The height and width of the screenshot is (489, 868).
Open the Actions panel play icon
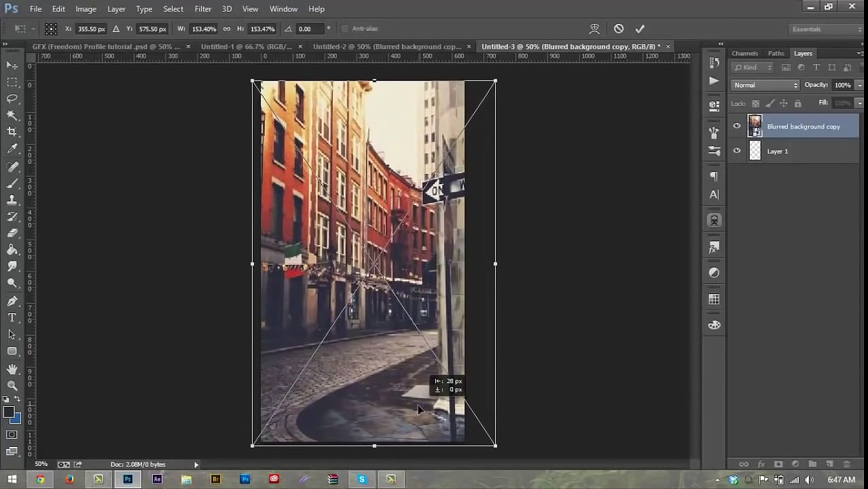(714, 81)
